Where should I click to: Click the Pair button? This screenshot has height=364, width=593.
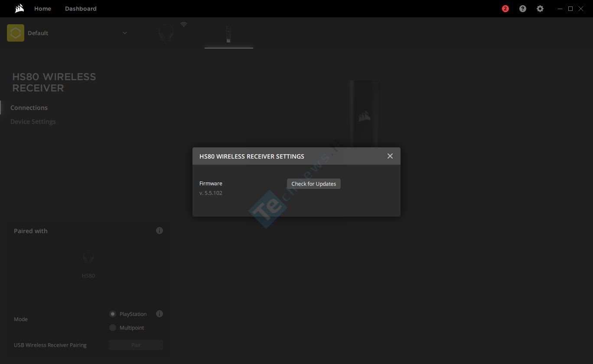pos(136,345)
